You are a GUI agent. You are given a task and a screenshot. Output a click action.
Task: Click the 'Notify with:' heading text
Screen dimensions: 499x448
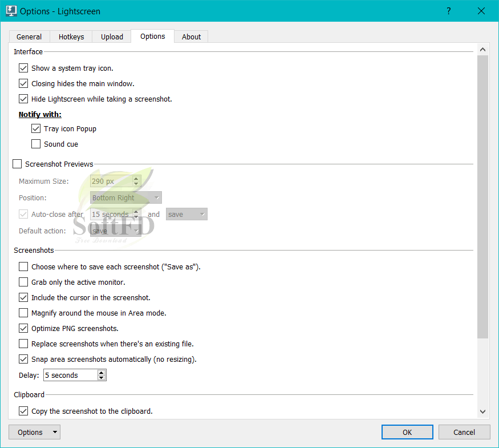[40, 114]
